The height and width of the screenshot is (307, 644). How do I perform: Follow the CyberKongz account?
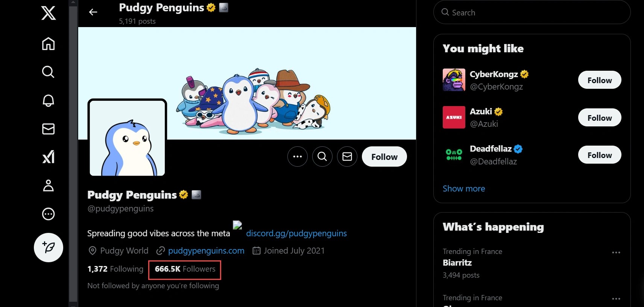click(599, 80)
